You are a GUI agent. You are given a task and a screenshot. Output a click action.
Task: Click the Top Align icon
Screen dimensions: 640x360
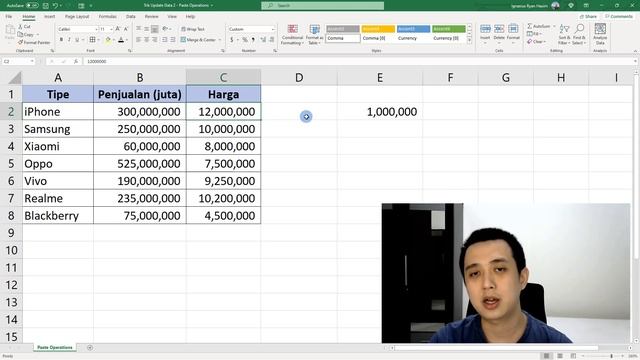coord(138,29)
